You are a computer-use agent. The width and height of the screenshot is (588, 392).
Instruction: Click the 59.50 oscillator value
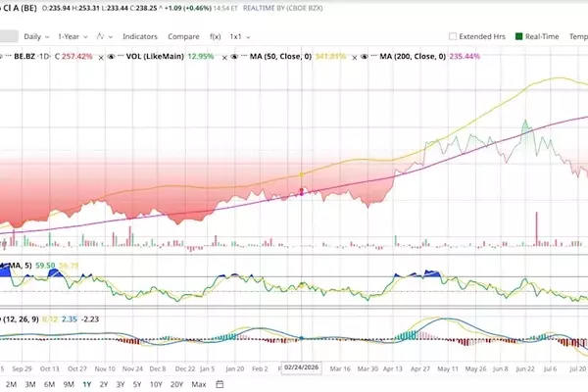click(x=45, y=266)
